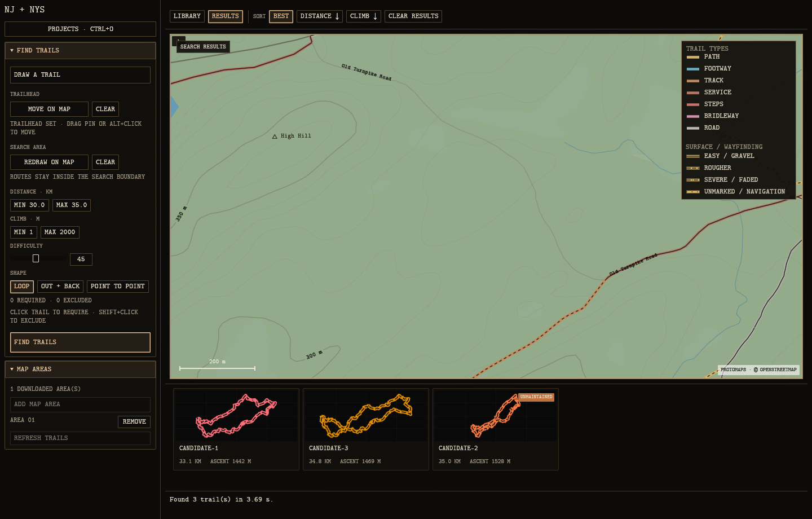Click the down arrow in the Distance sort button
812x519 pixels.
[x=337, y=16]
